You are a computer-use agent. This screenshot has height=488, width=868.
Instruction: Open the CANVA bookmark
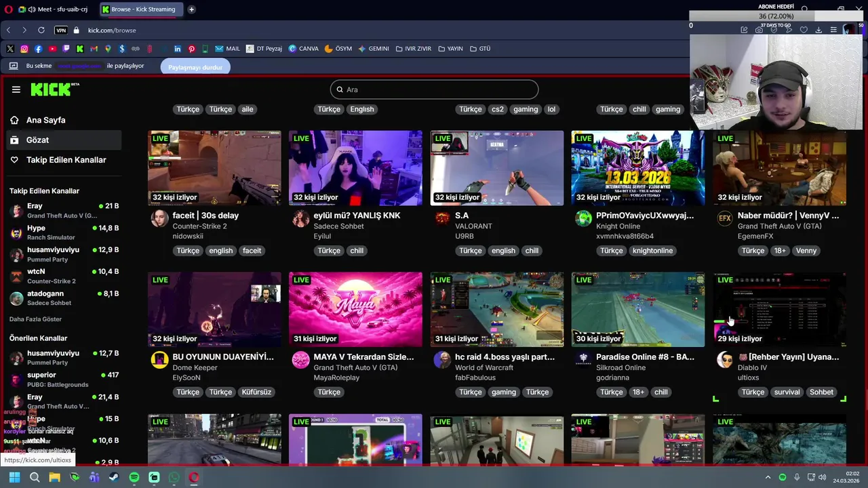tap(303, 49)
